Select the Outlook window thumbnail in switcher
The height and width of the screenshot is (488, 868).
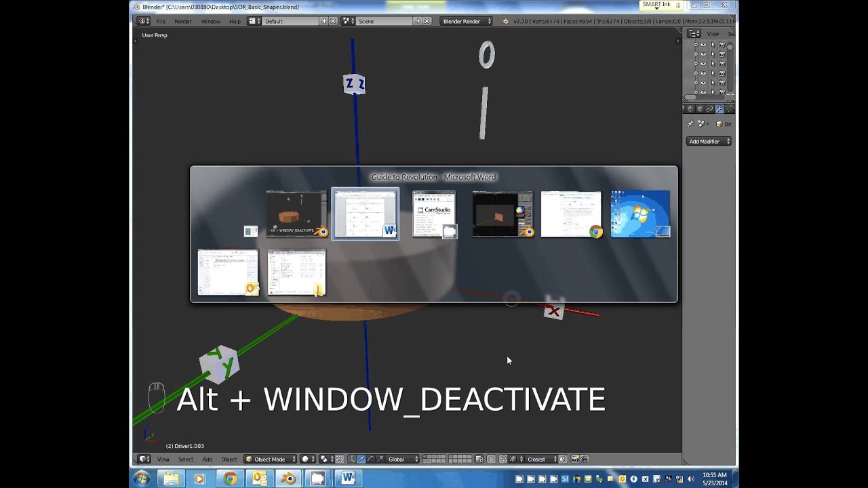(x=228, y=272)
